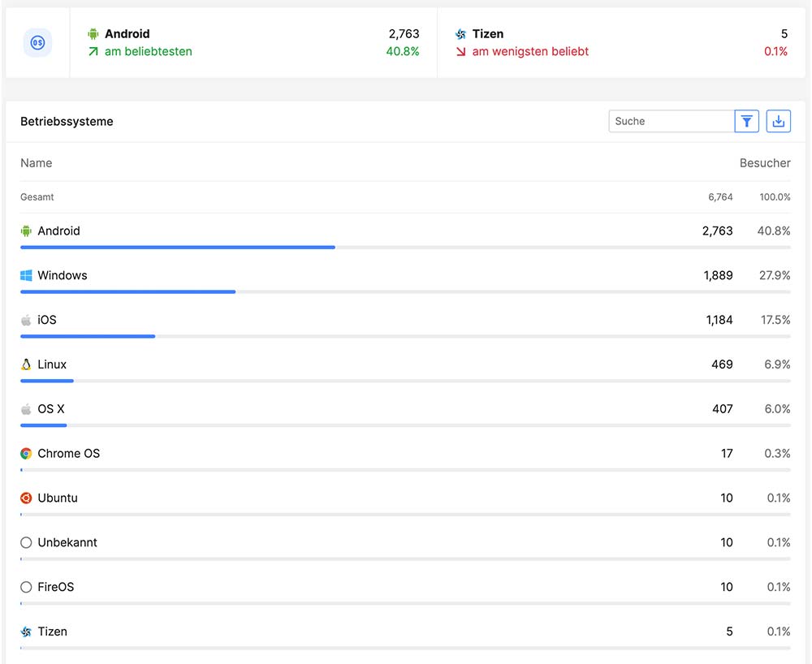Click the Linux penguin icon
This screenshot has width=812, height=664.
26,364
